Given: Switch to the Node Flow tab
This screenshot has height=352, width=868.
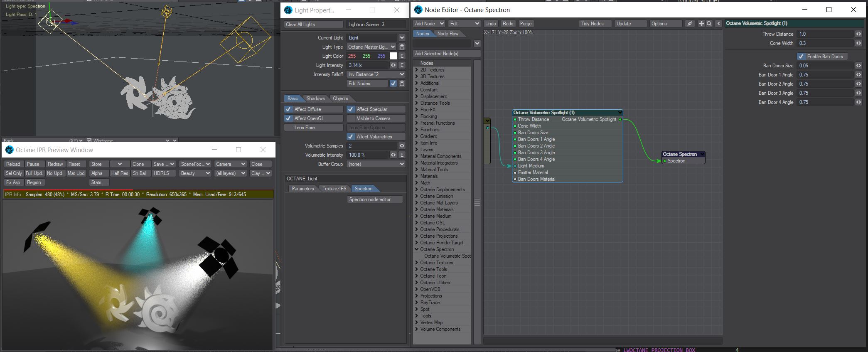Looking at the screenshot, I should (448, 34).
